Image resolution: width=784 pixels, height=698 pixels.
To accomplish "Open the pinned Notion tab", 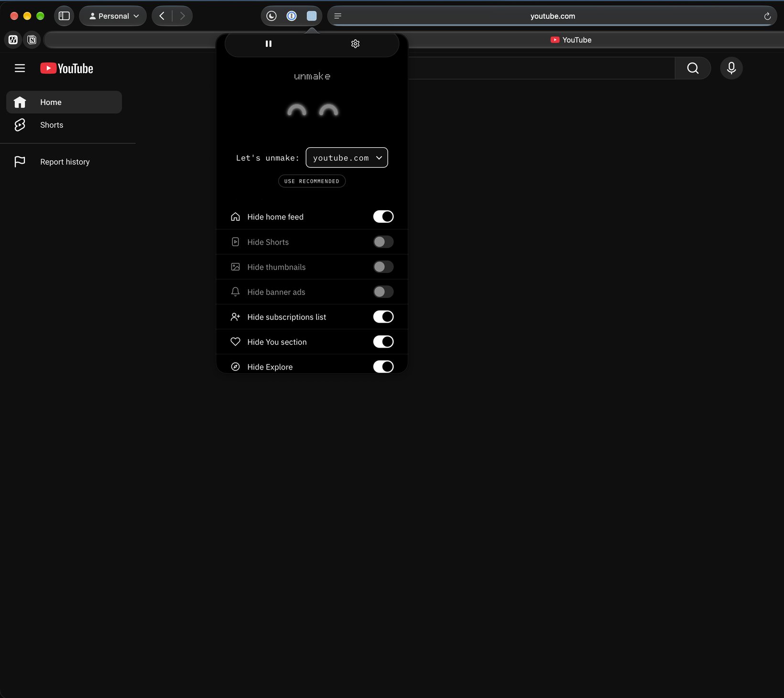I will pos(32,40).
